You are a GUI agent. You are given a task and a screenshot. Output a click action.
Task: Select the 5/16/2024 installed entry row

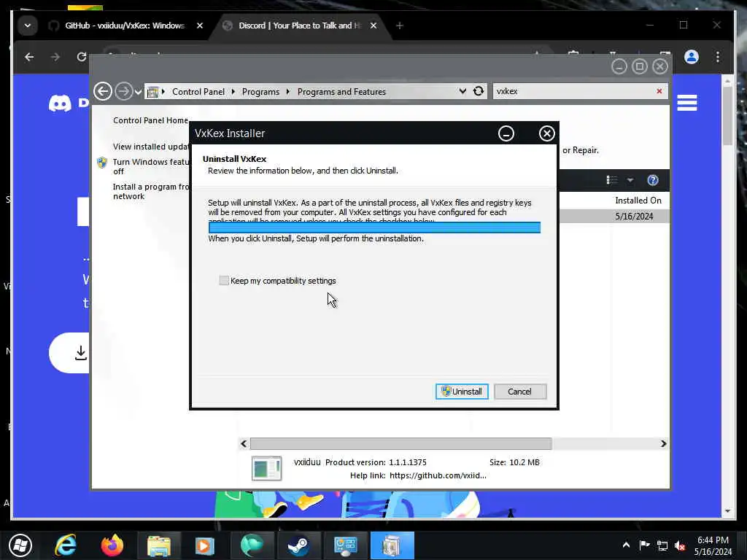click(614, 216)
